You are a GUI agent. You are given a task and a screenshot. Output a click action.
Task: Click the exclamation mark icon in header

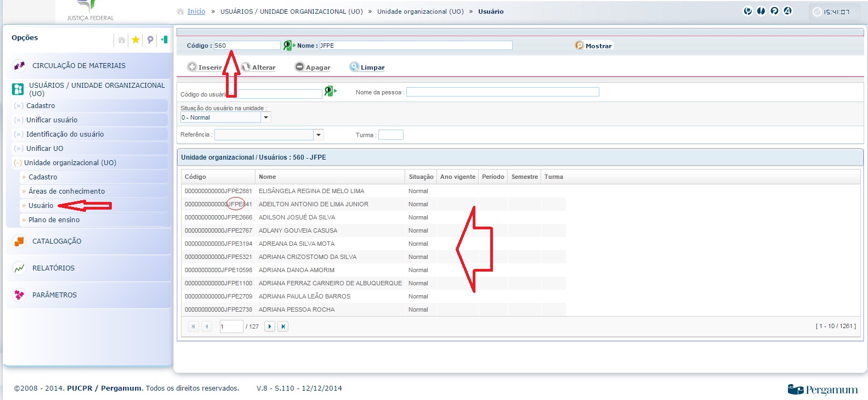[x=761, y=11]
